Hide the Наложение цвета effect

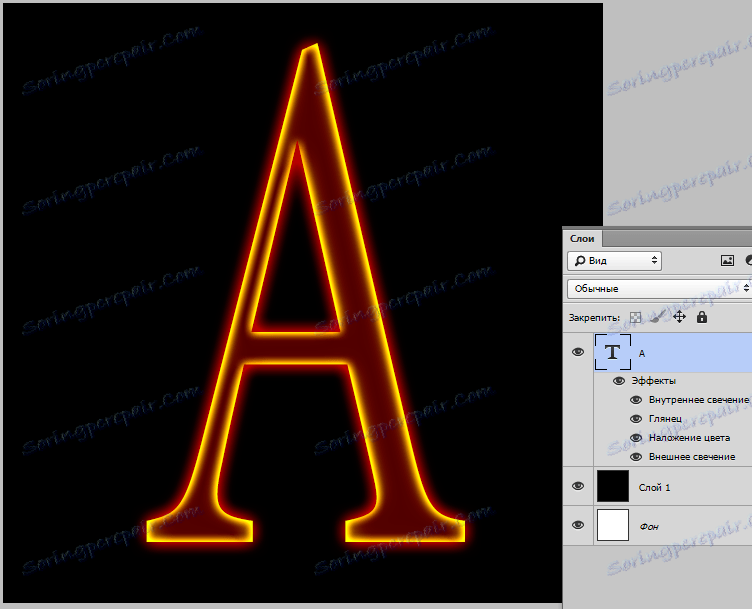point(636,438)
